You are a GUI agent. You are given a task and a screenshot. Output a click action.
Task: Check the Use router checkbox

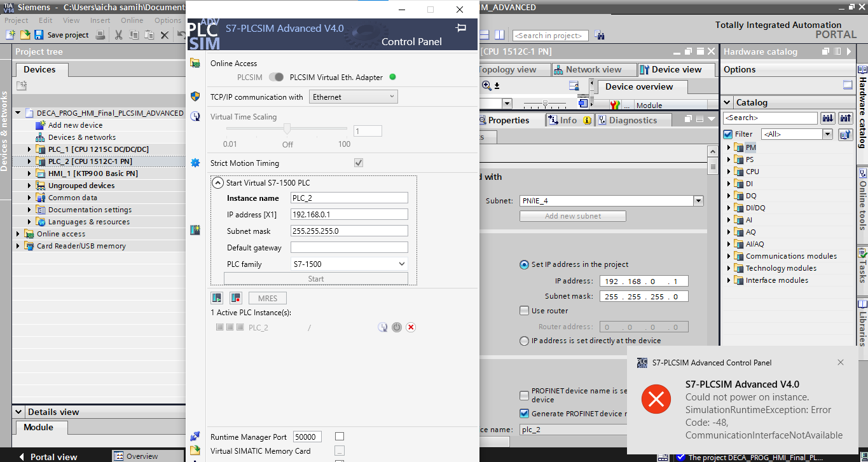pyautogui.click(x=524, y=311)
